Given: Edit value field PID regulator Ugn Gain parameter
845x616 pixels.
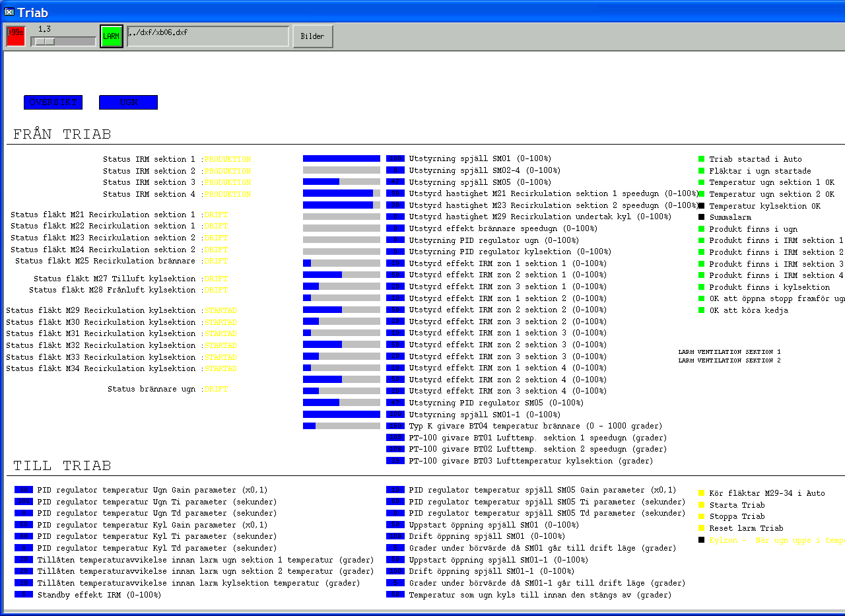Looking at the screenshot, I should pyautogui.click(x=24, y=490).
